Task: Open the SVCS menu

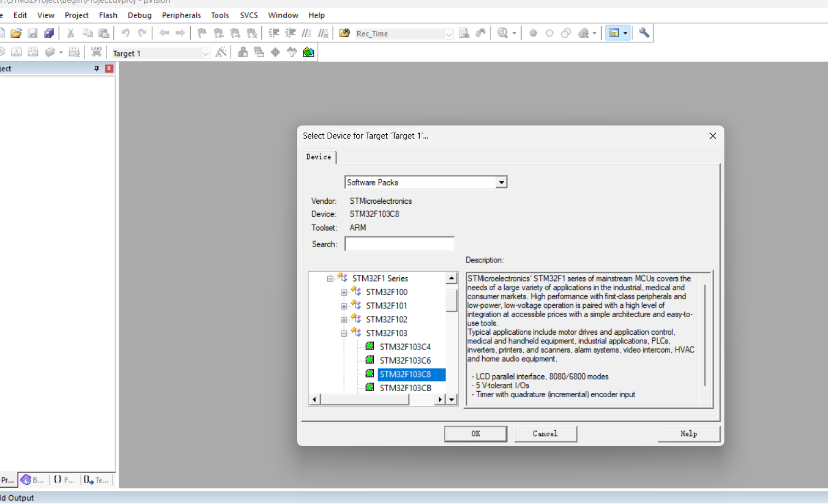Action: (x=249, y=15)
